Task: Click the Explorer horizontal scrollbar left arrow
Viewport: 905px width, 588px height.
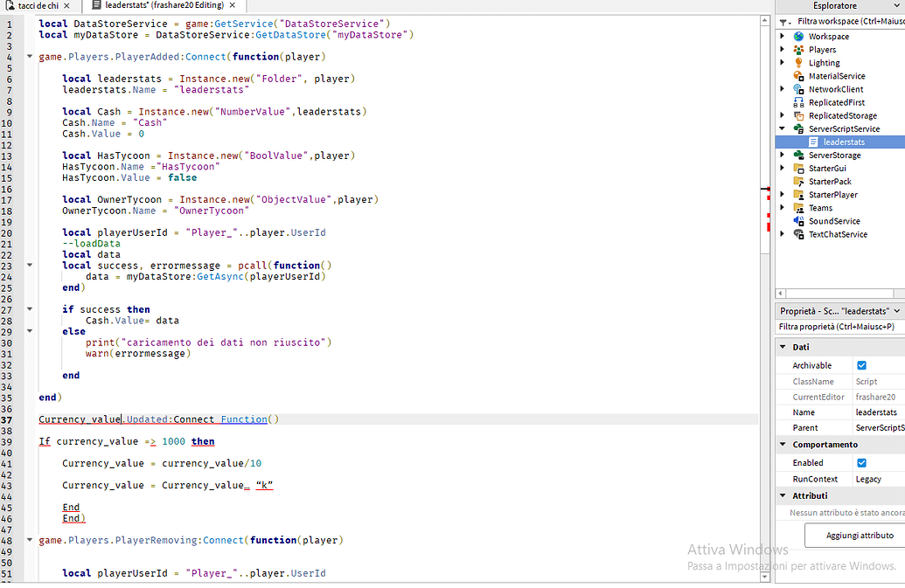Action: (x=780, y=294)
